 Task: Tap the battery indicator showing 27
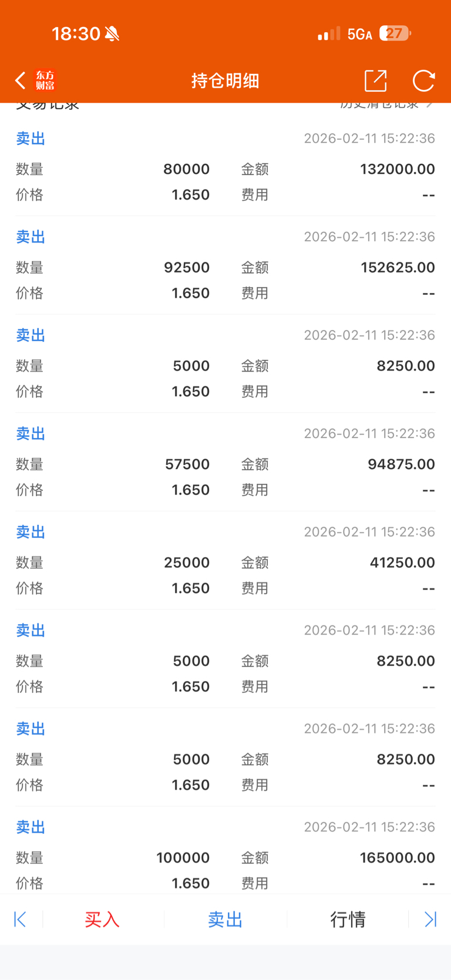[x=395, y=33]
